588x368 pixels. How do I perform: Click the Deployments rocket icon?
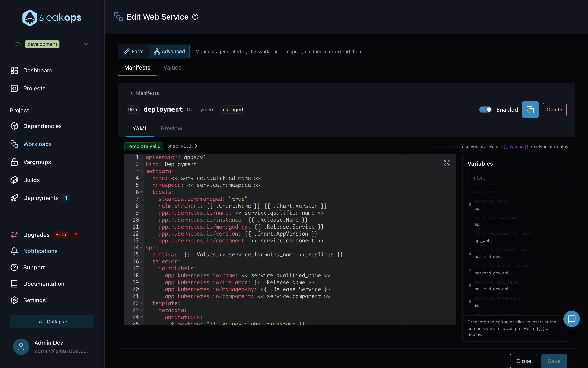tap(14, 198)
